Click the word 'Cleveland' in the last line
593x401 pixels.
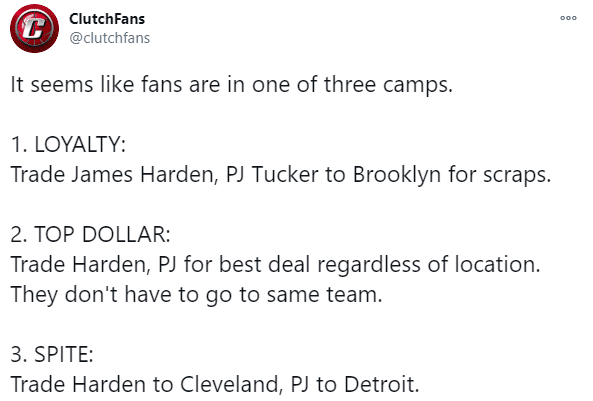pyautogui.click(x=230, y=384)
